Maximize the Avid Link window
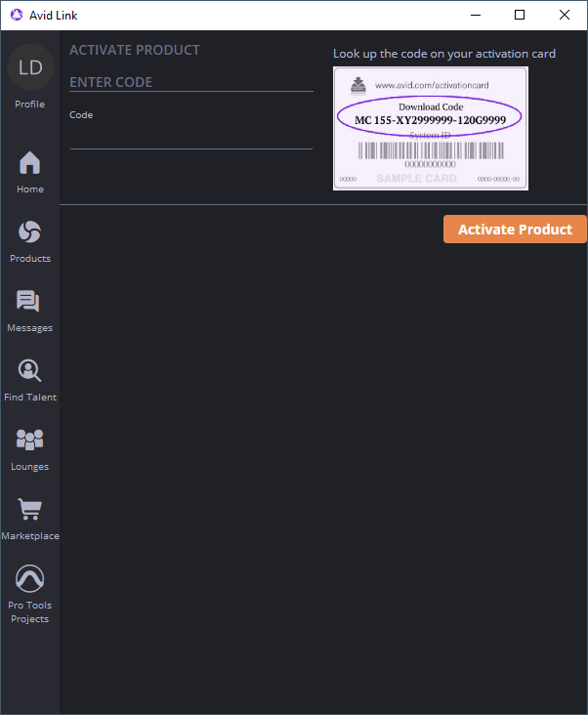Image resolution: width=588 pixels, height=715 pixels. 520,15
